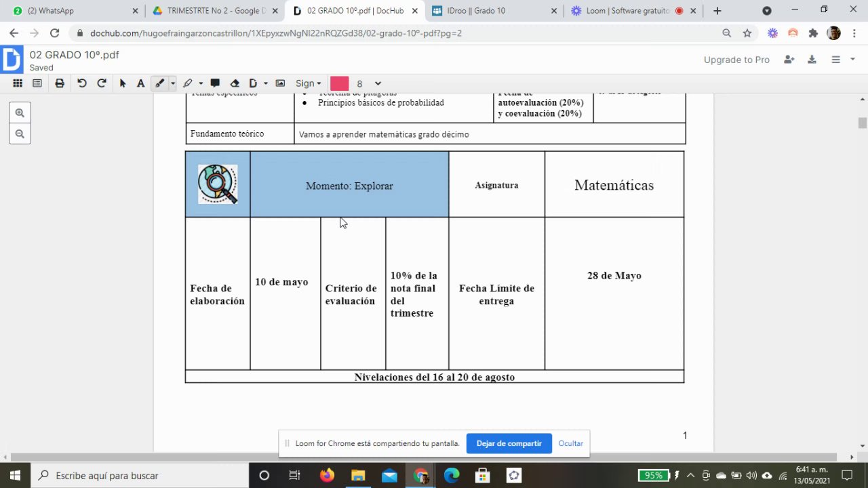Show hidden system tray icons

[x=690, y=475]
